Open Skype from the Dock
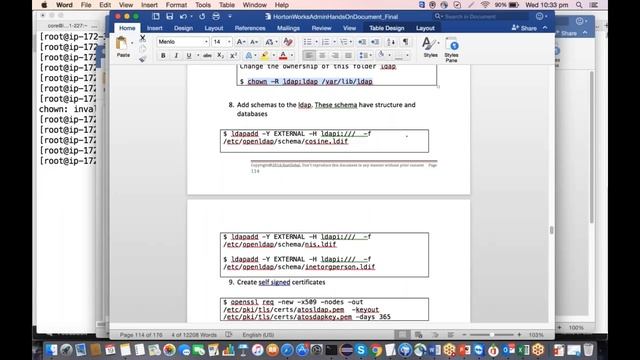The image size is (640, 360). tap(361, 350)
